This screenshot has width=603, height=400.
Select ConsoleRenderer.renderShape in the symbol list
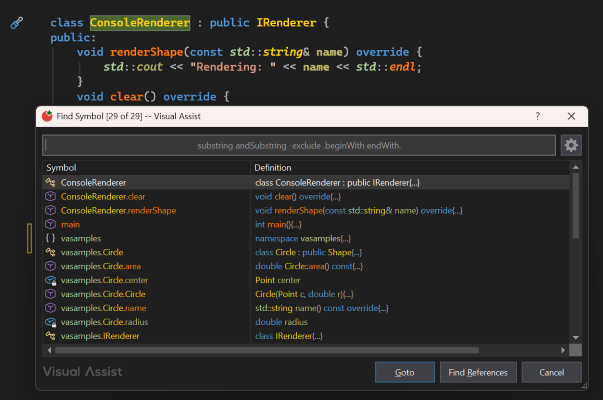point(118,211)
